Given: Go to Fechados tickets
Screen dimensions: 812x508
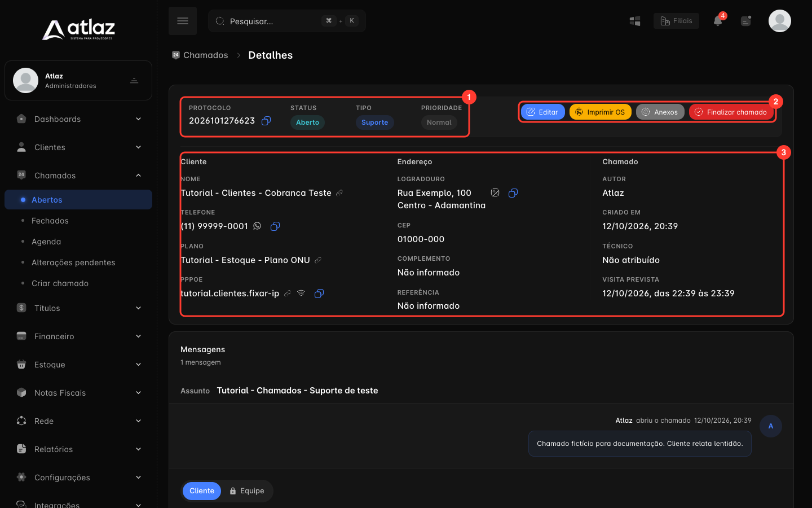Looking at the screenshot, I should pyautogui.click(x=78, y=221).
